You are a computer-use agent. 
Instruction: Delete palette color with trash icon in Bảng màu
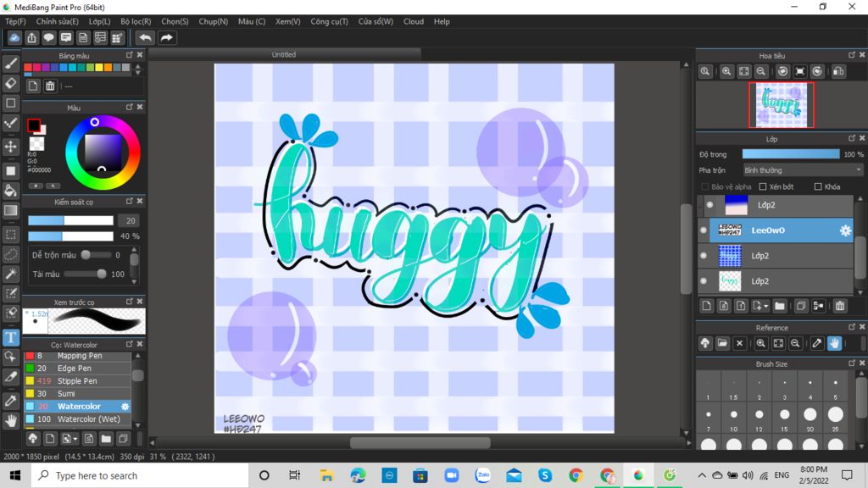tap(50, 86)
